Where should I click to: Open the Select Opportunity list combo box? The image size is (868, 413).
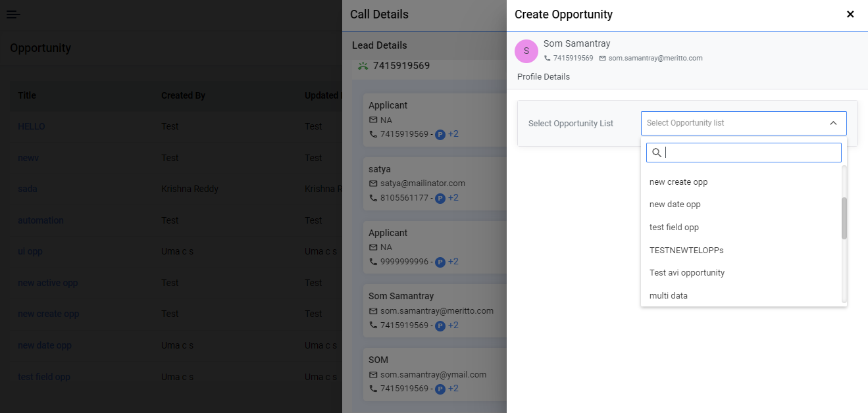point(744,123)
